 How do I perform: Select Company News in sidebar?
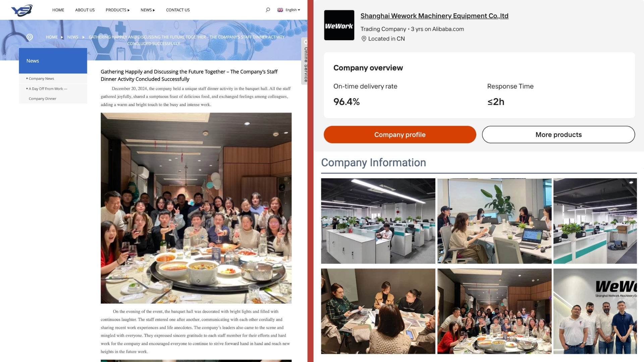tap(41, 78)
